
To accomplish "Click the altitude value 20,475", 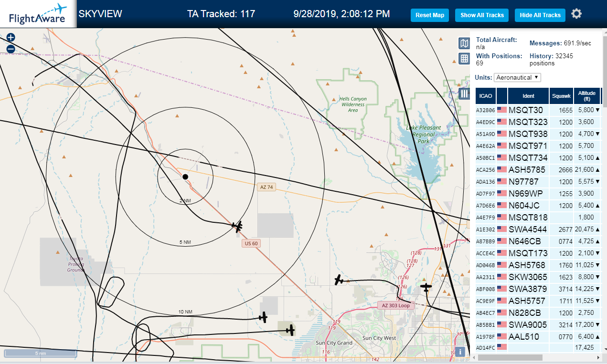I will 585,229.
